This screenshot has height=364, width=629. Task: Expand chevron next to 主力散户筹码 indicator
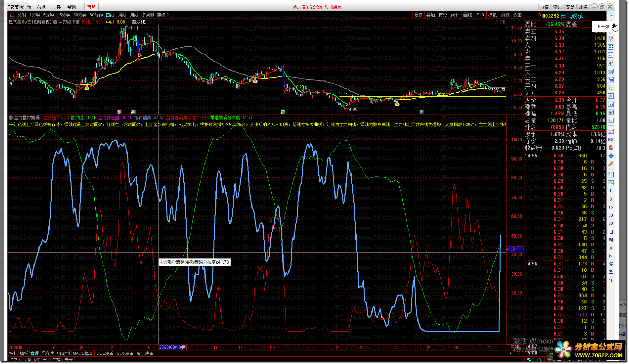coord(11,118)
